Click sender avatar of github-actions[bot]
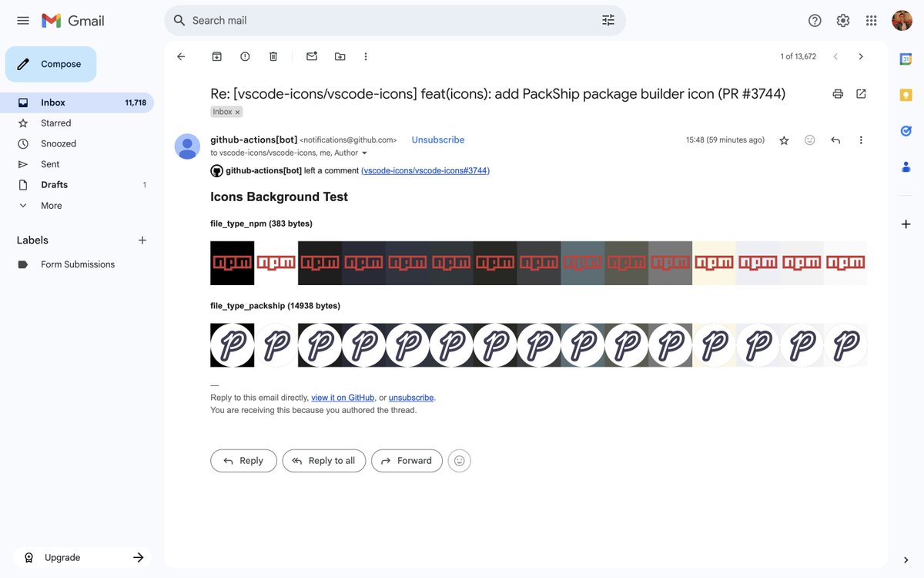924x578 pixels. [187, 146]
